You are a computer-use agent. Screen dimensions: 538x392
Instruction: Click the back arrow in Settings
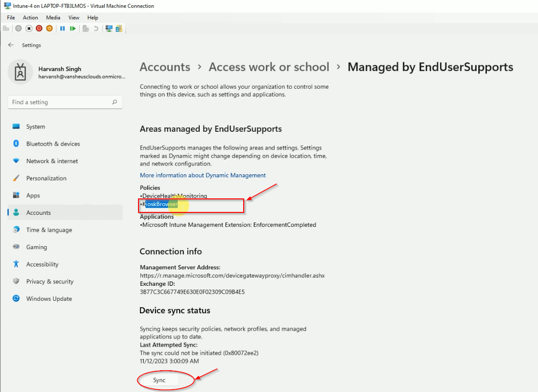click(x=11, y=45)
